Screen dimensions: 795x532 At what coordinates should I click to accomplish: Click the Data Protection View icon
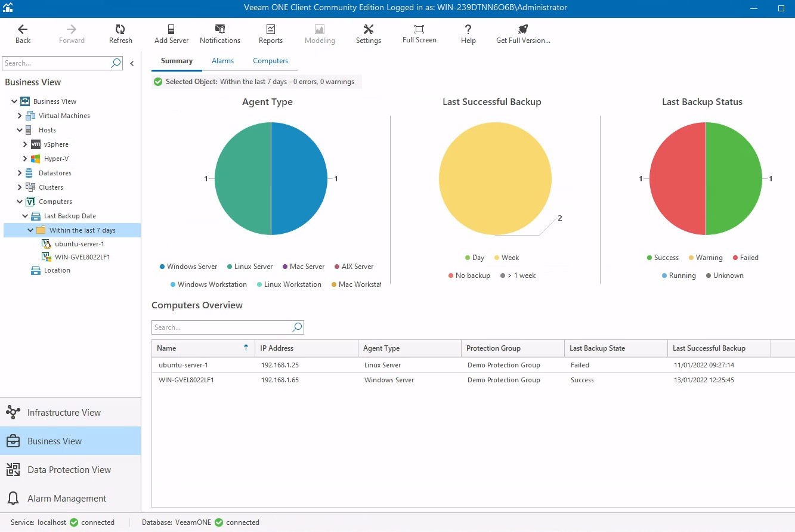13,469
